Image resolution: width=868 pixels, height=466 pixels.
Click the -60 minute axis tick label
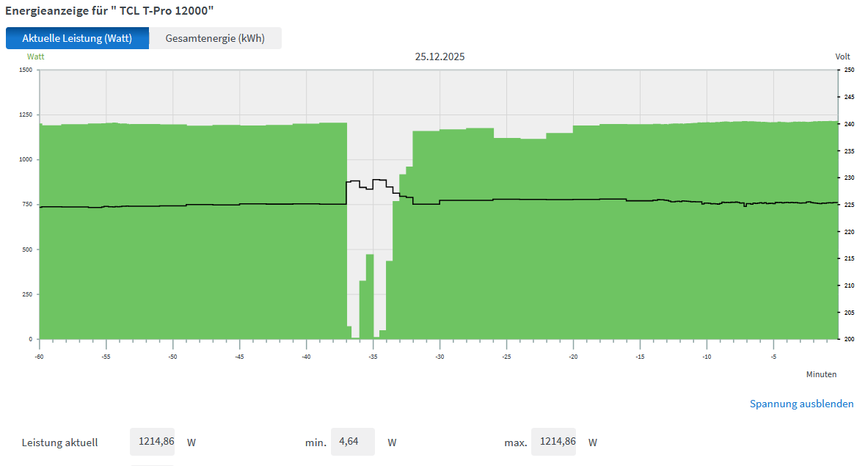tap(39, 357)
